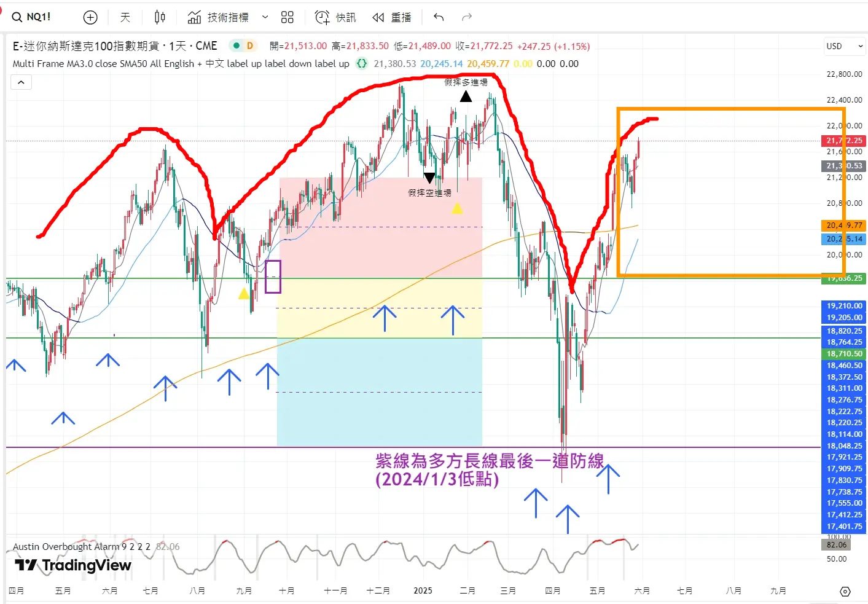The image size is (868, 604).
Task: Expand the USD currency dropdown
Action: (x=845, y=46)
